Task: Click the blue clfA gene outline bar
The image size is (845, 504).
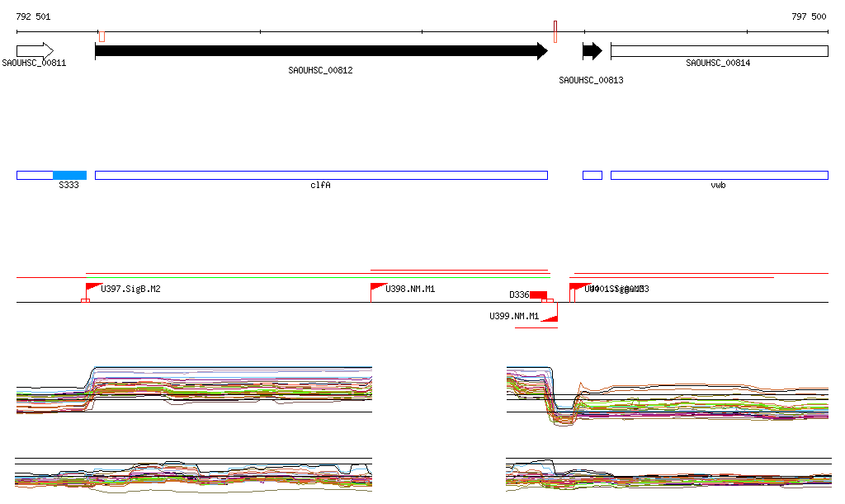Action: (321, 175)
